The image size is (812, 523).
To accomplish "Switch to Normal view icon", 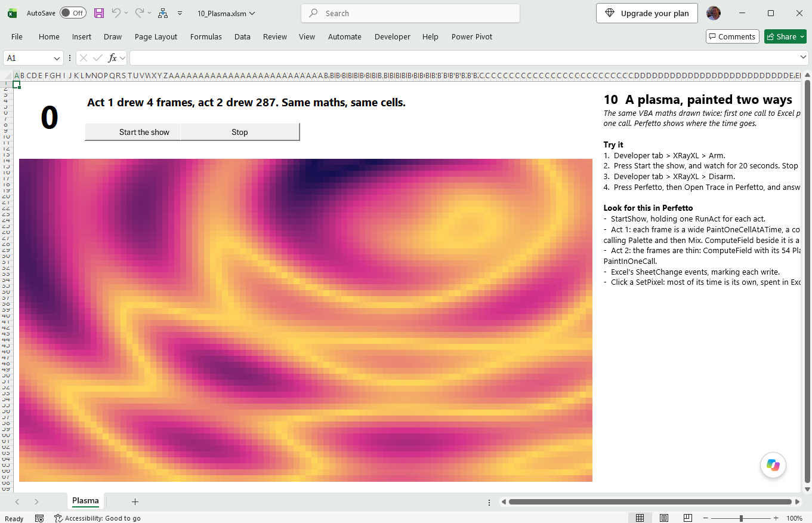I will click(640, 518).
